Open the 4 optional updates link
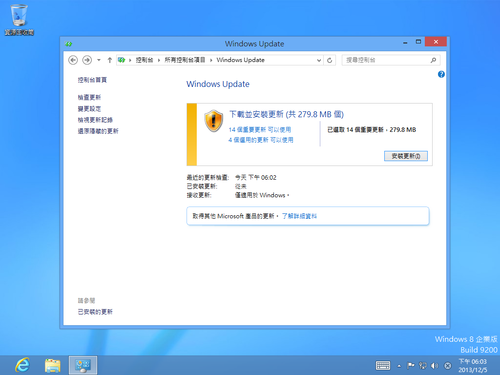This screenshot has height=375, width=500. click(x=261, y=140)
